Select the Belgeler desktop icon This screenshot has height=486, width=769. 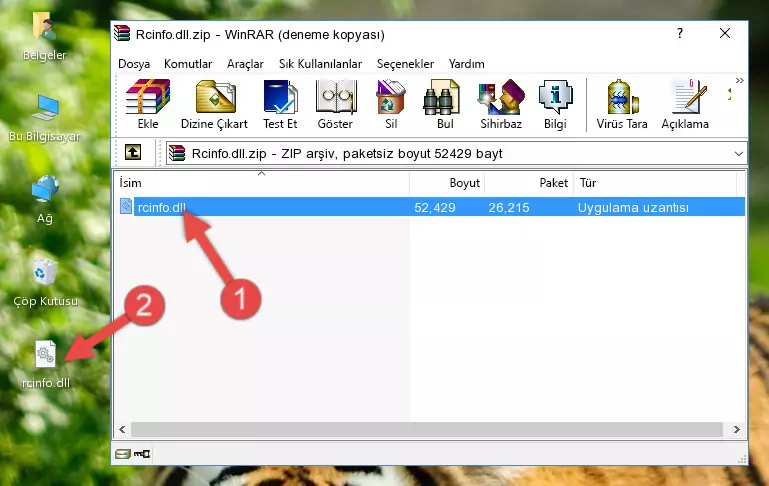(44, 37)
